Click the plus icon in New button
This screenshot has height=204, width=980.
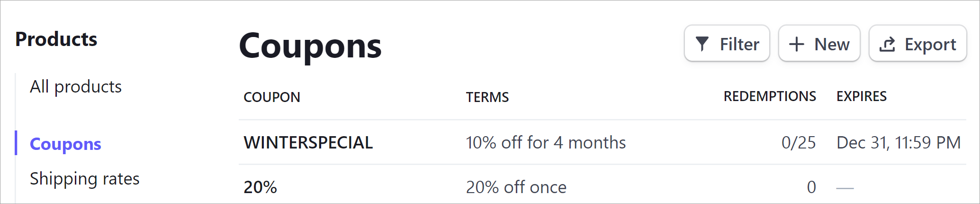click(x=797, y=44)
